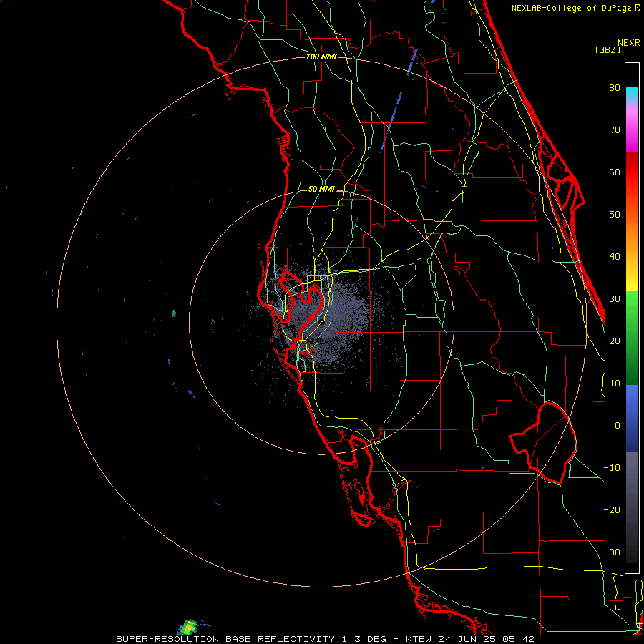Click the -30 value on dBZ scale

click(612, 552)
